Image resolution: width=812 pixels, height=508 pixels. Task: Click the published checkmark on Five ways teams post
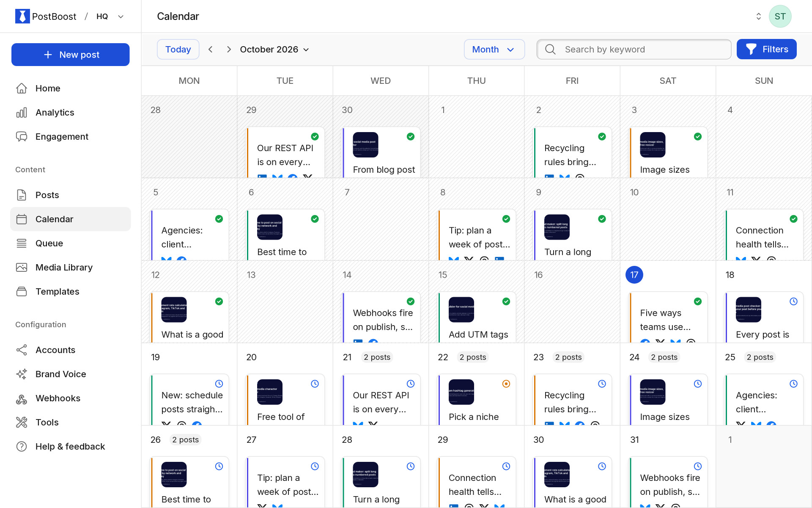point(698,301)
